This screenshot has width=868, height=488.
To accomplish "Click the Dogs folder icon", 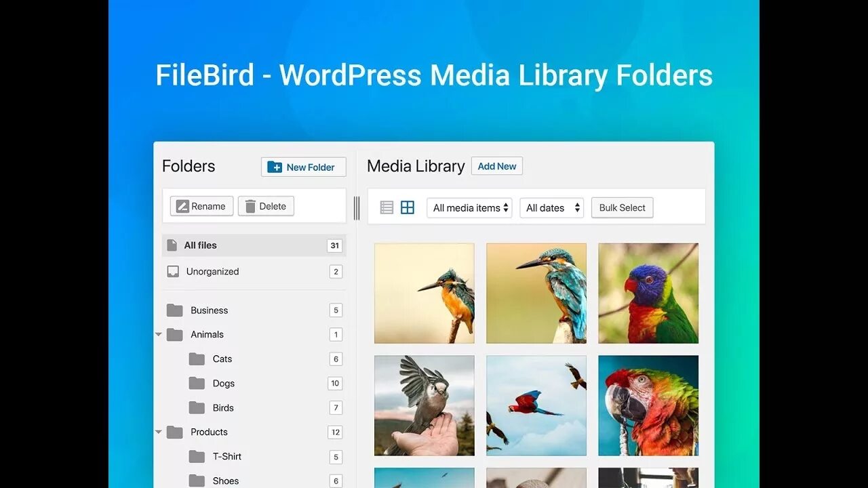I will coord(197,384).
